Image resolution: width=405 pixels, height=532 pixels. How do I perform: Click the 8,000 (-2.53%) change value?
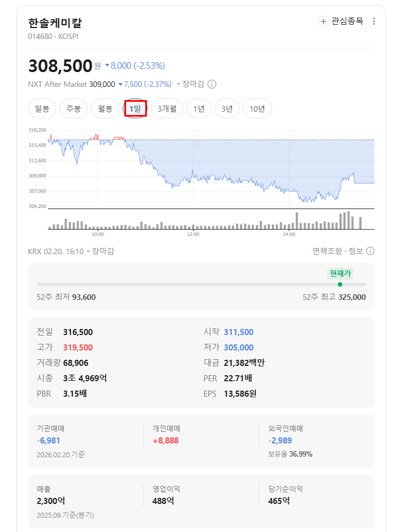[135, 66]
